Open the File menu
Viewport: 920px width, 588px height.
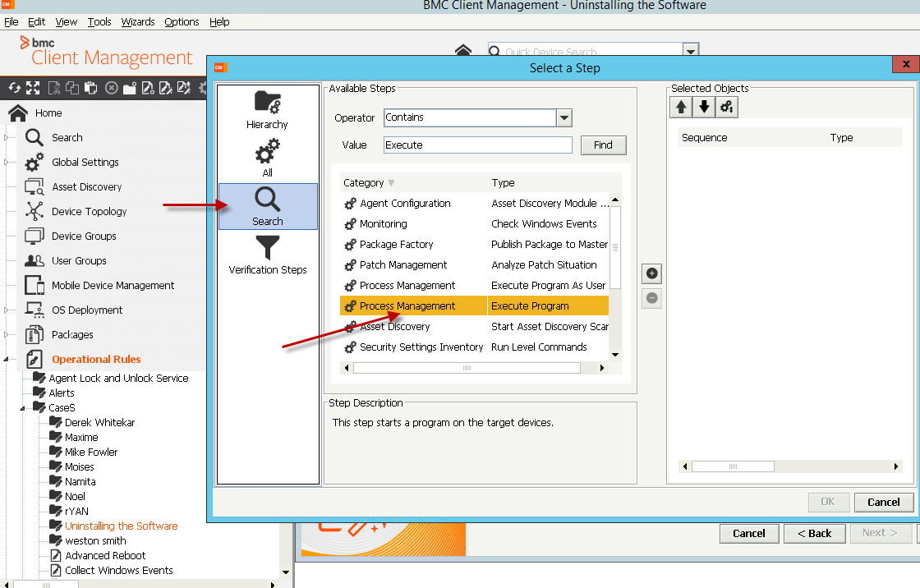point(11,21)
